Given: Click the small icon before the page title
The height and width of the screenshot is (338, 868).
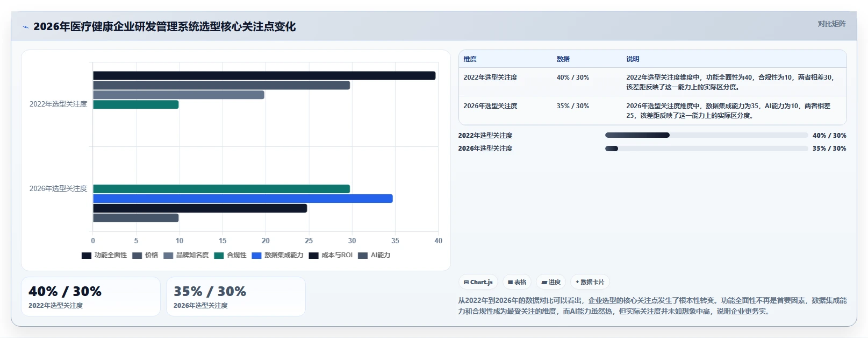Looking at the screenshot, I should coord(25,27).
